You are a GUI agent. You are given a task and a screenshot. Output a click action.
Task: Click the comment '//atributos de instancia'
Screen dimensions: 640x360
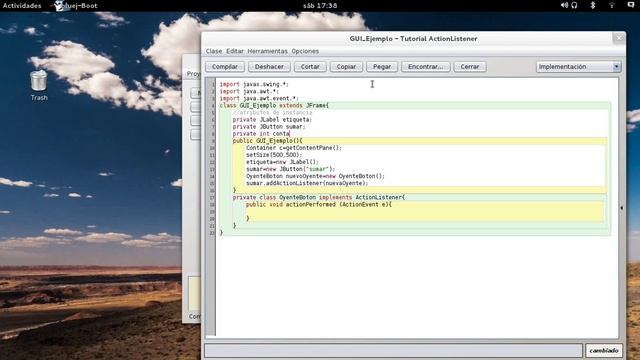272,112
